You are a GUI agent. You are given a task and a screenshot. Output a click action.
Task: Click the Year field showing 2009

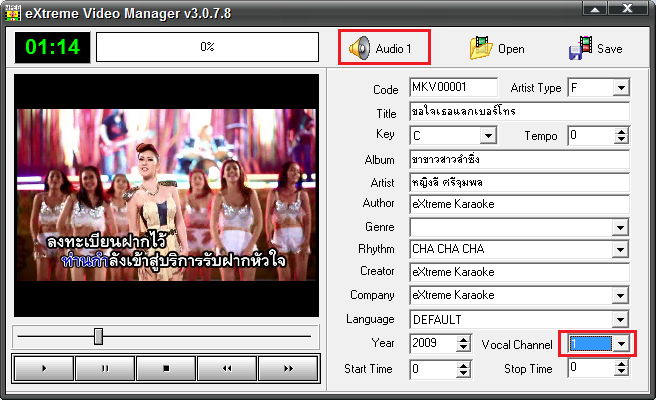(x=433, y=344)
